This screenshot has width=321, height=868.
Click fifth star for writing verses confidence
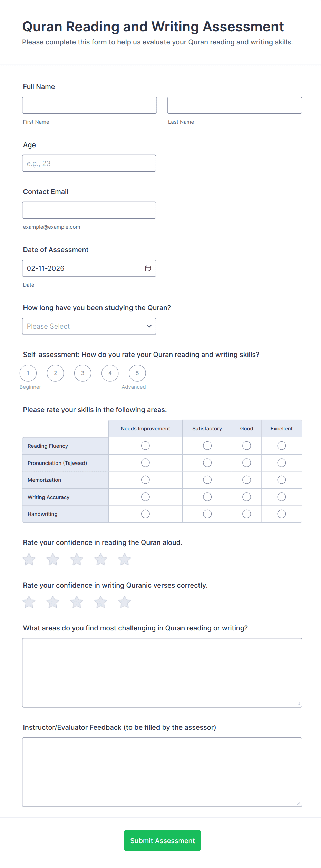click(125, 602)
